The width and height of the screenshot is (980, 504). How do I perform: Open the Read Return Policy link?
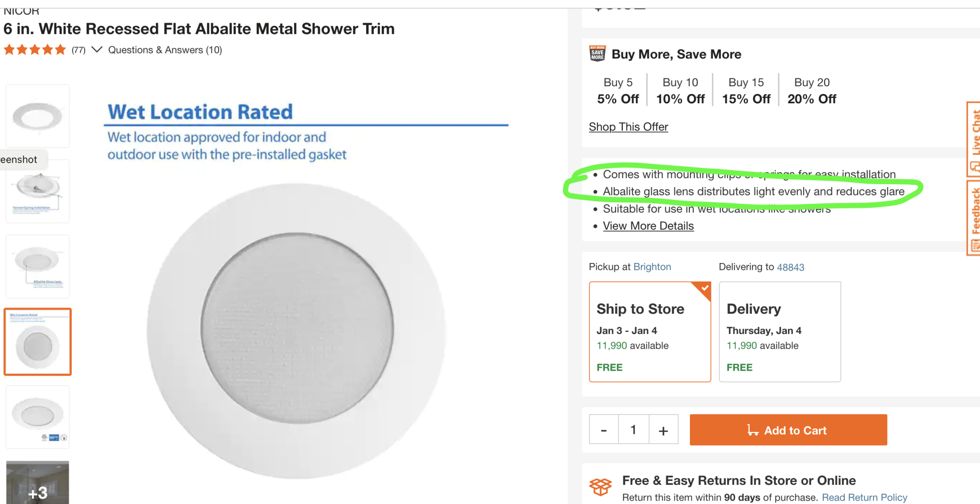point(864,497)
